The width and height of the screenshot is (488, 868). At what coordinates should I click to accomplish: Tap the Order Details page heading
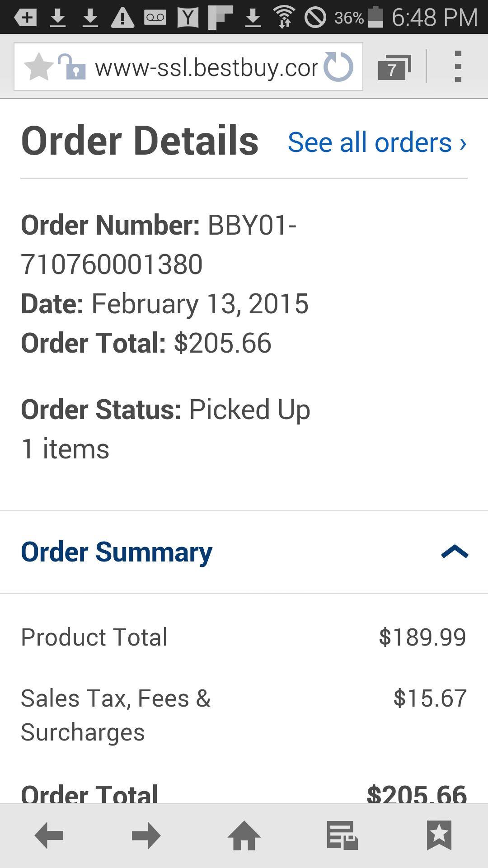(x=140, y=141)
